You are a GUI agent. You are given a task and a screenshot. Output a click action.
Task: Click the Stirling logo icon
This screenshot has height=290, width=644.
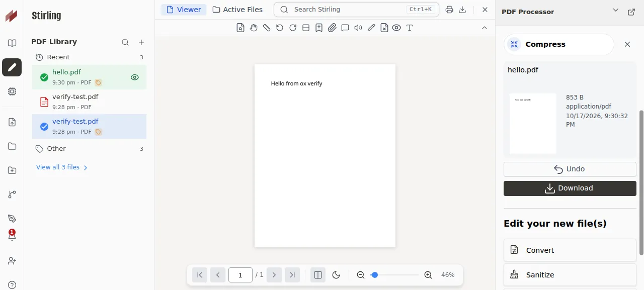[x=12, y=16]
